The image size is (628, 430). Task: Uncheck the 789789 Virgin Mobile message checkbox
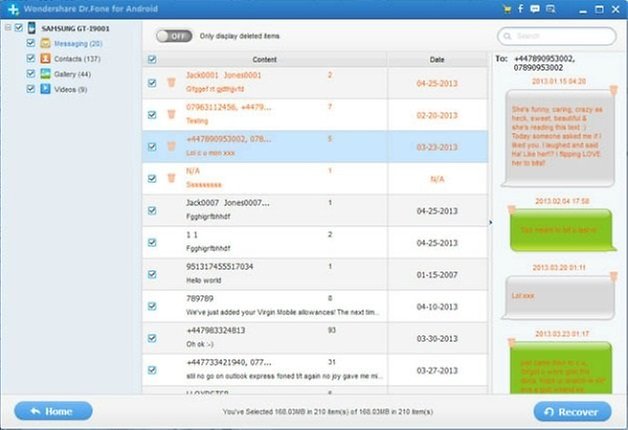pos(152,306)
